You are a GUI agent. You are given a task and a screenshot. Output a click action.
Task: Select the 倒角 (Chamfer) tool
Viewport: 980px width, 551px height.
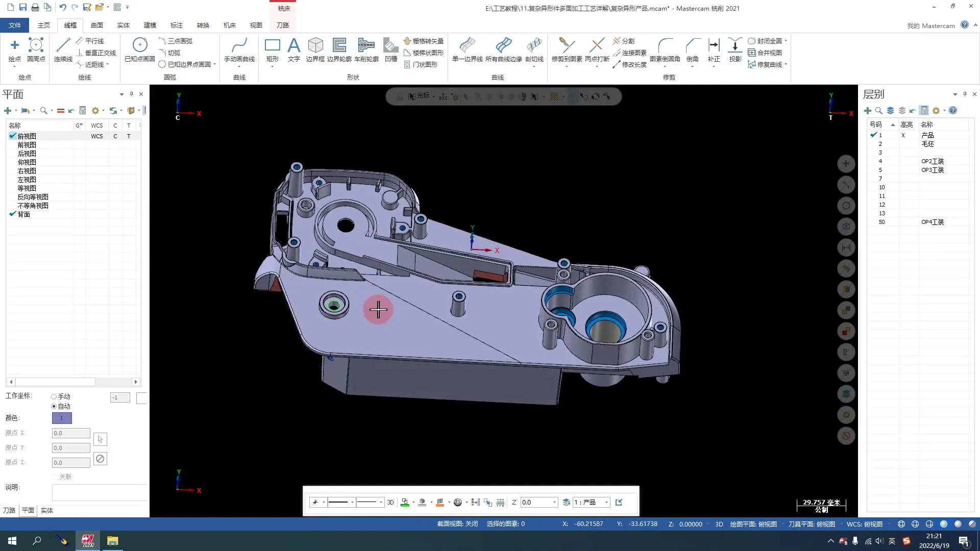(692, 49)
